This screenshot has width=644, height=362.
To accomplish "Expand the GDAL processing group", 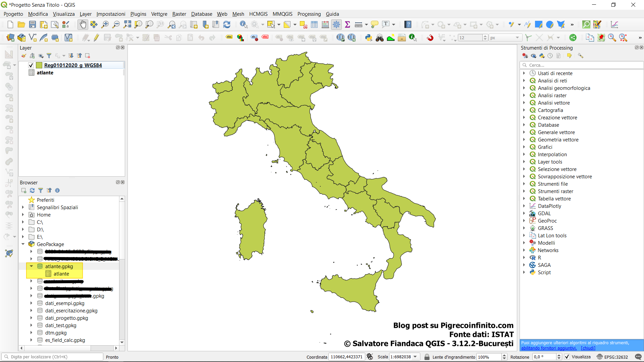I will (x=524, y=214).
